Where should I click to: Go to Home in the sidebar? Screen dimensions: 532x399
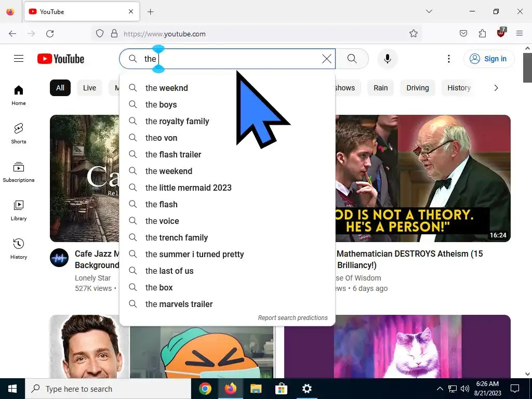19,96
